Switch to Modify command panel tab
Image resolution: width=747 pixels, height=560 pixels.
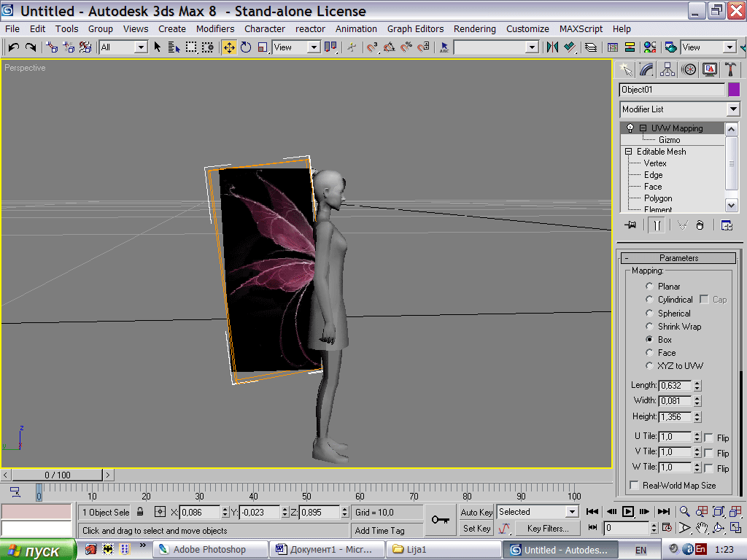(646, 70)
